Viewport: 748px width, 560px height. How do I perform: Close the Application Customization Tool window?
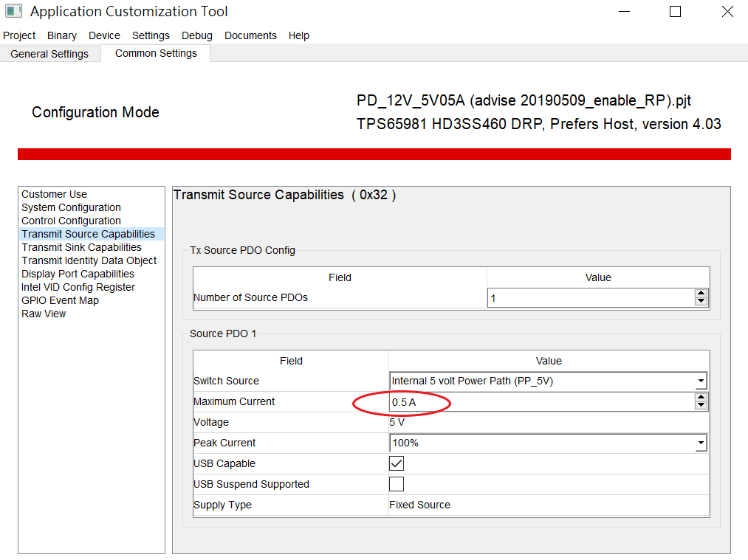(727, 12)
